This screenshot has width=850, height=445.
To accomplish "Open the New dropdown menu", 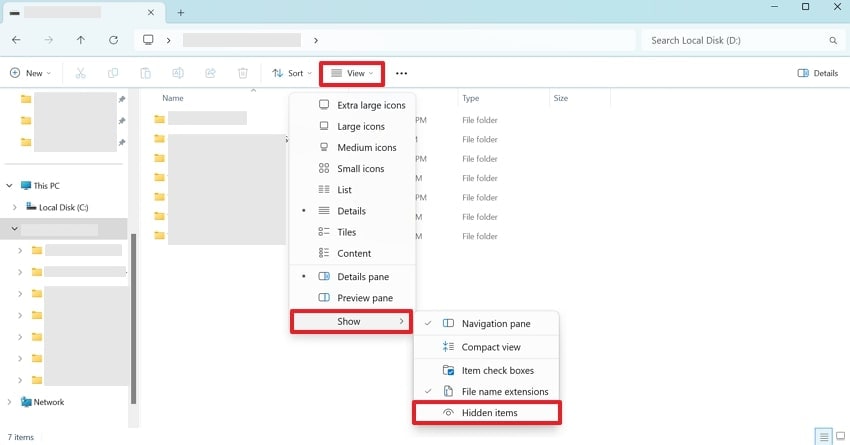I will (x=30, y=73).
